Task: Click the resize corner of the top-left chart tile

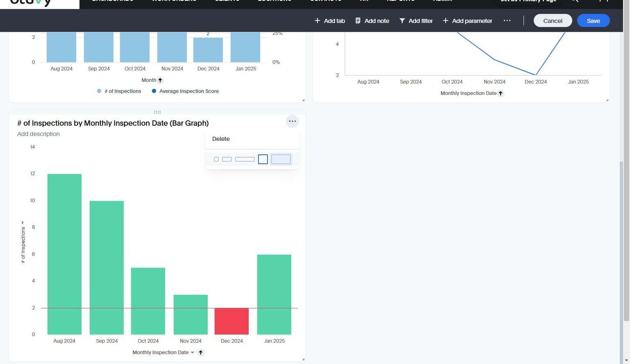Action: [x=303, y=99]
